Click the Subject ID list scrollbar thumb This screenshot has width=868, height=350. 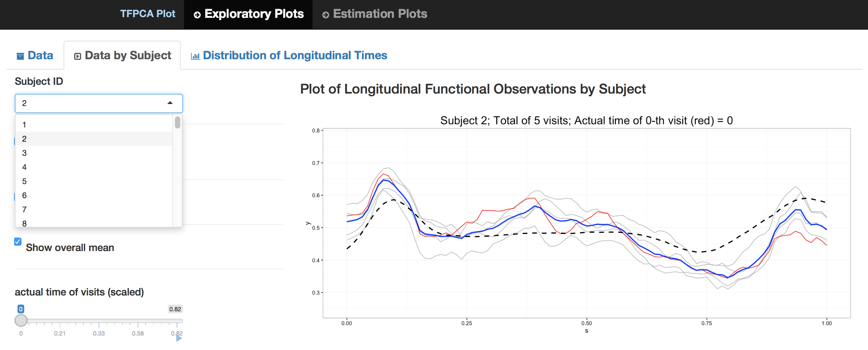[x=178, y=123]
